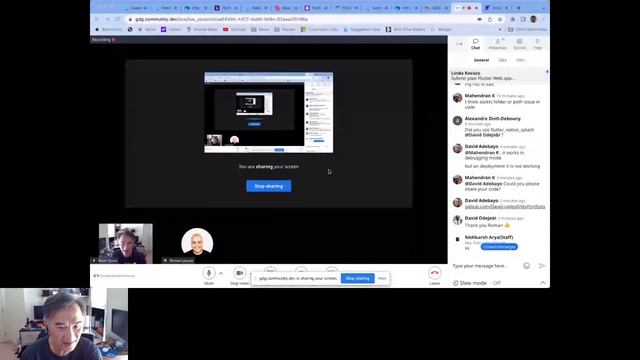Open Chrome profile avatar

click(533, 19)
